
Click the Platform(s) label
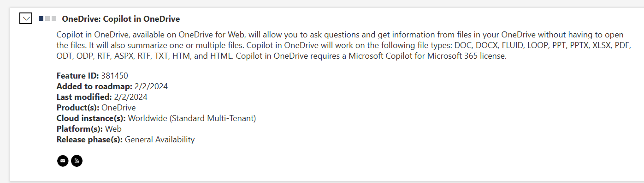(x=80, y=129)
